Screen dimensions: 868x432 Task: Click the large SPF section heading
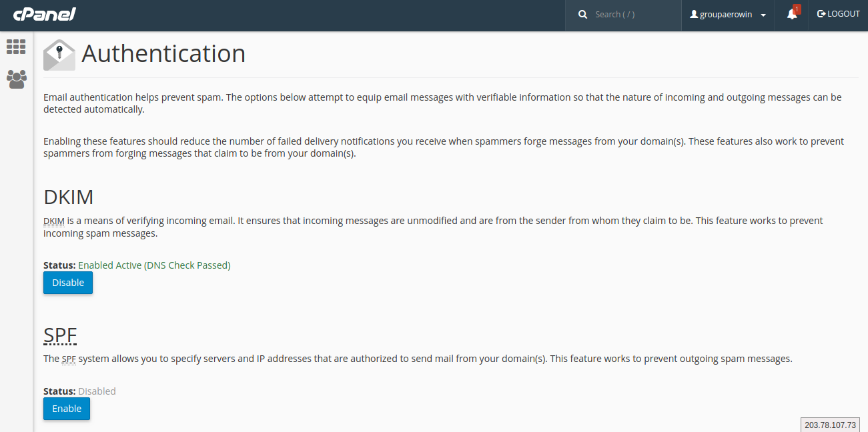click(60, 335)
